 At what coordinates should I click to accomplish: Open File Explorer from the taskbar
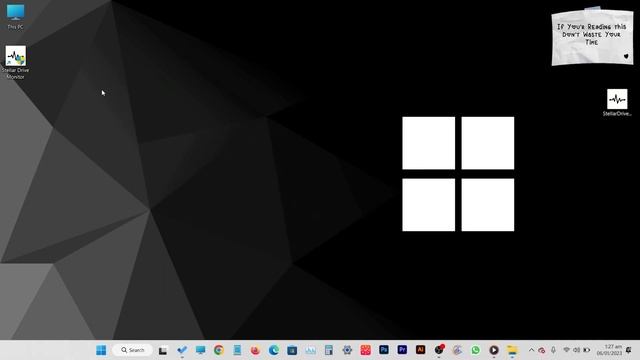click(512, 350)
